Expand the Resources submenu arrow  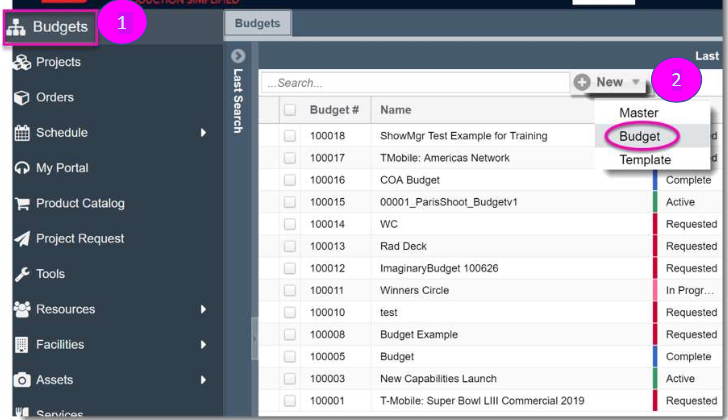pos(203,309)
